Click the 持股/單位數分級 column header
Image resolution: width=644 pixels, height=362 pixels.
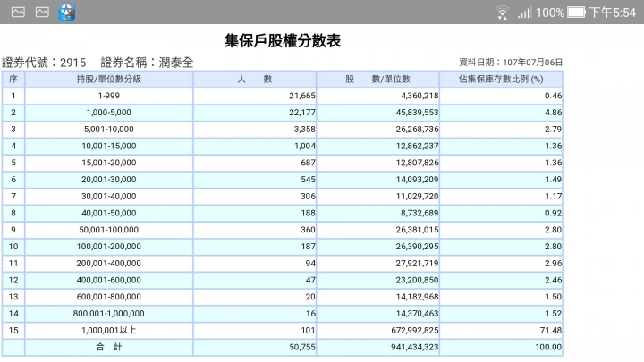[109, 80]
